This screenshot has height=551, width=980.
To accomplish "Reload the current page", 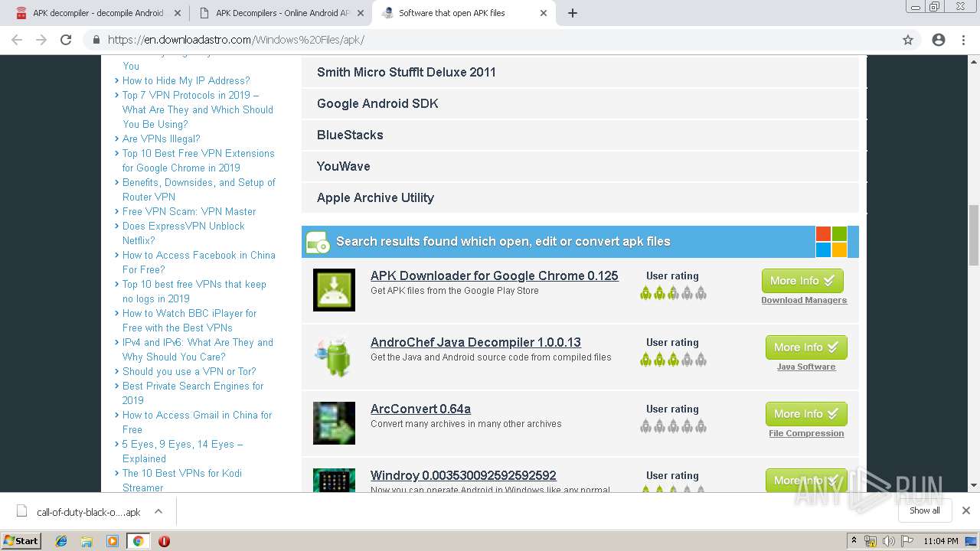I will pos(66,40).
